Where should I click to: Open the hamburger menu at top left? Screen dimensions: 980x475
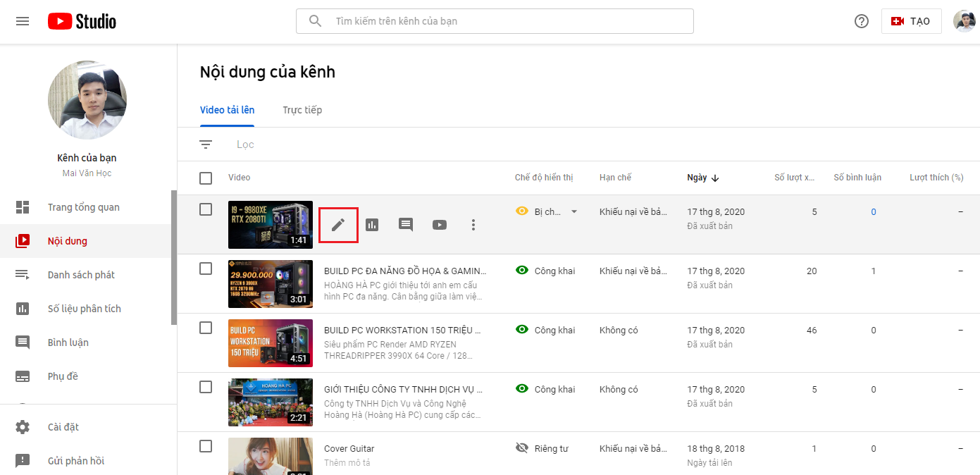[22, 21]
